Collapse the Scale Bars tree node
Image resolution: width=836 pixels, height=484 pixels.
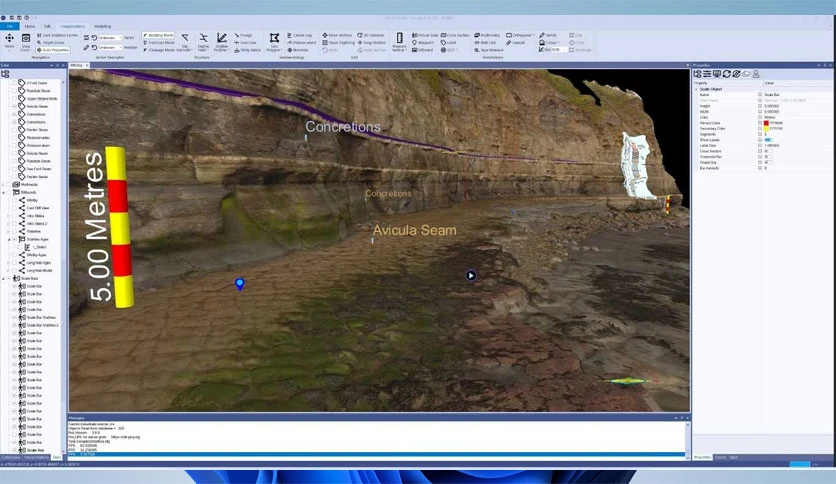[4, 278]
